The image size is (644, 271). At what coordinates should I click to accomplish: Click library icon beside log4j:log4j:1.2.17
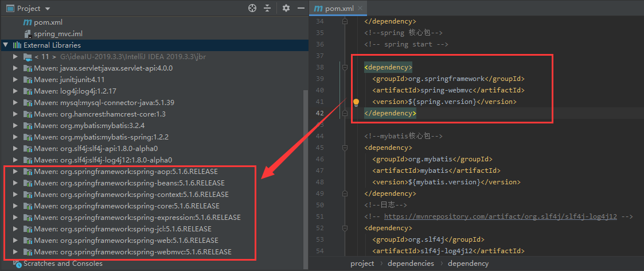28,91
